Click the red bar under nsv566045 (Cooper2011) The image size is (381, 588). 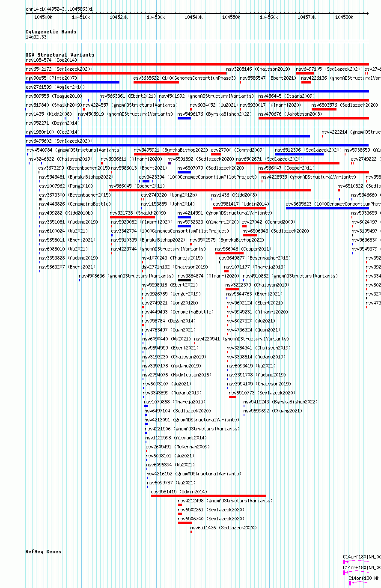pyautogui.click(x=210, y=190)
